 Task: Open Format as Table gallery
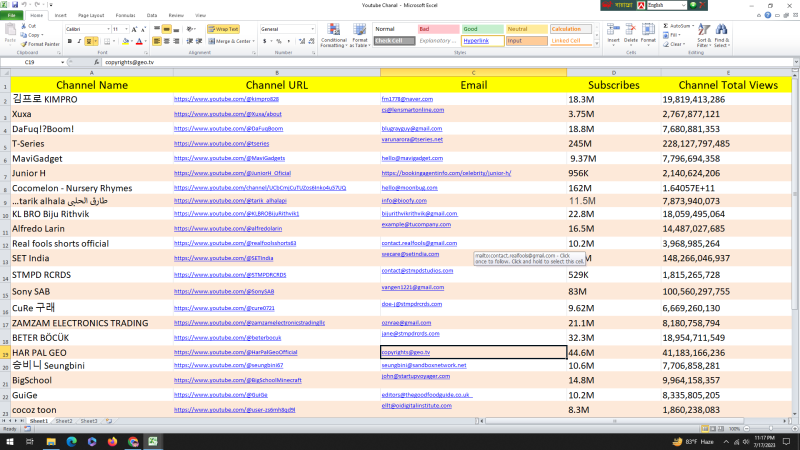(360, 35)
